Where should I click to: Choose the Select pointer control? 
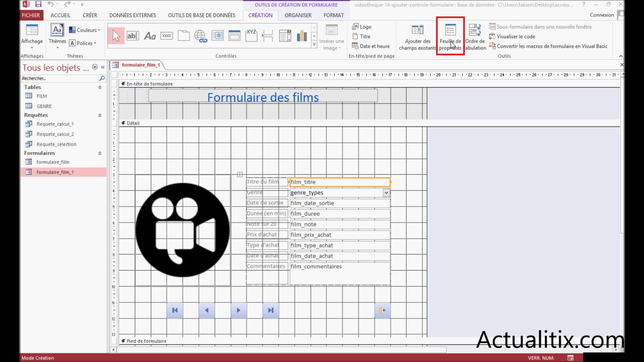pyautogui.click(x=116, y=36)
